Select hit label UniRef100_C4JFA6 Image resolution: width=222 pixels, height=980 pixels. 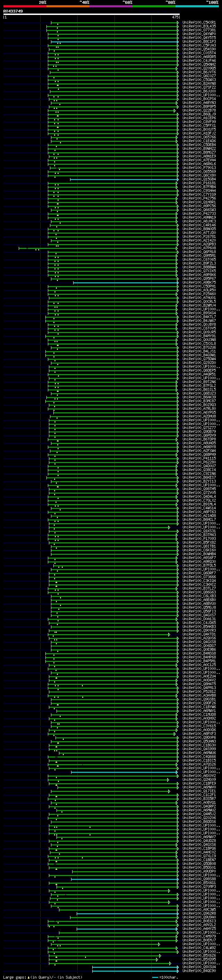(199, 60)
